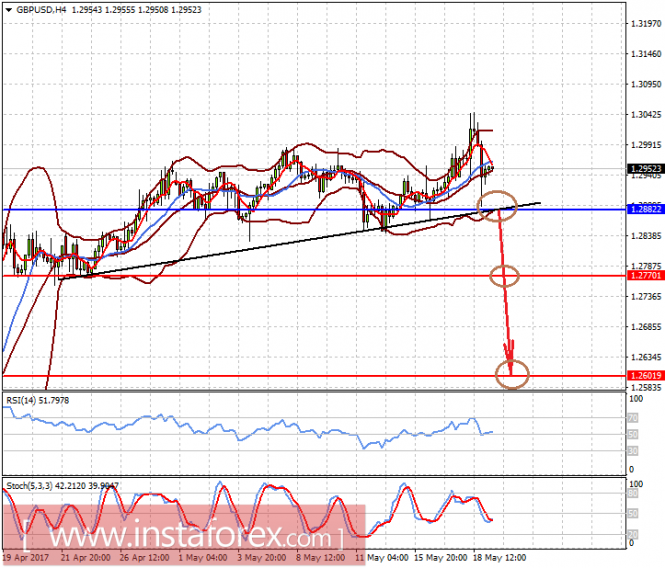Image resolution: width=665 pixels, height=568 pixels.
Task: Select the red 1.26019 price label
Action: (x=645, y=375)
